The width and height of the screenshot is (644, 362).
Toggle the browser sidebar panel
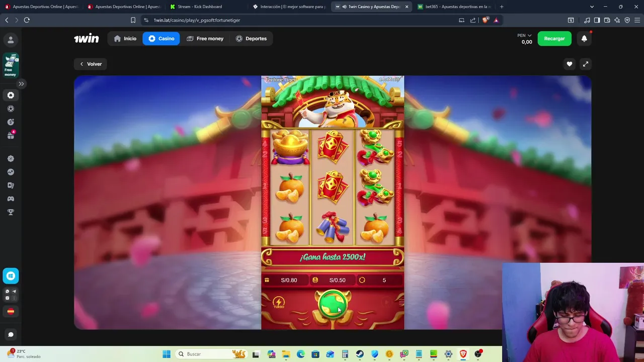[597, 20]
